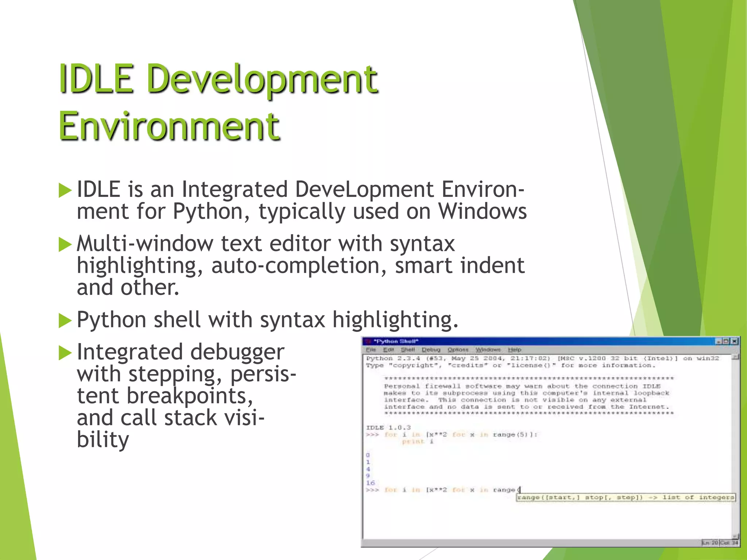Image resolution: width=747 pixels, height=560 pixels.
Task: Click the 'Multi-window text editor' bullet text
Action: click(301, 265)
